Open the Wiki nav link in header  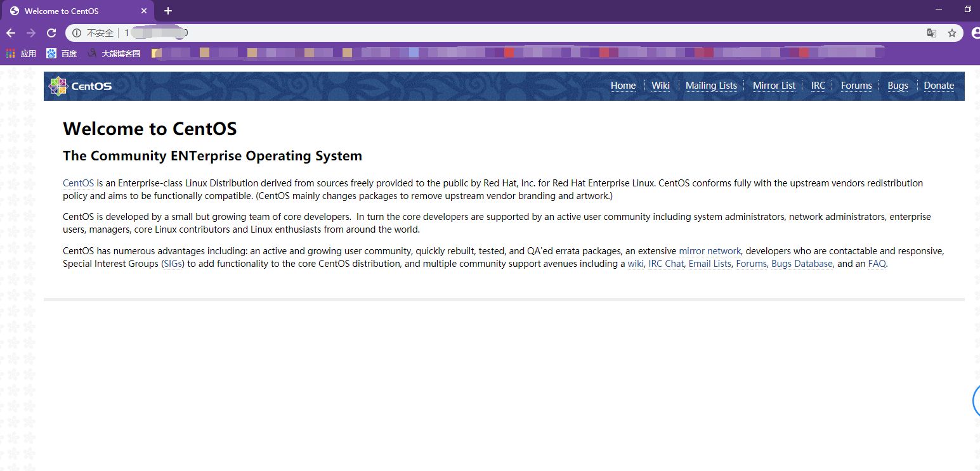(660, 86)
